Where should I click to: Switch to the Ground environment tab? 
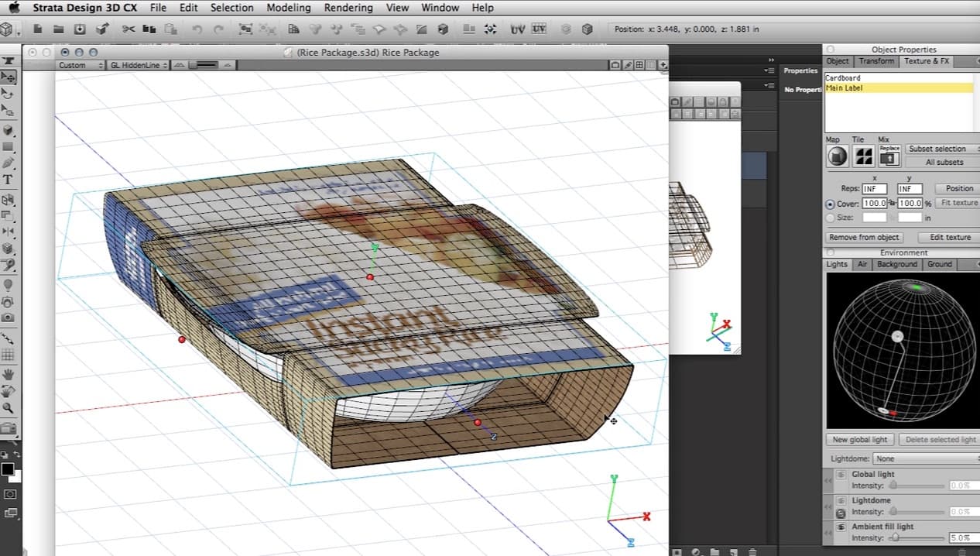940,264
